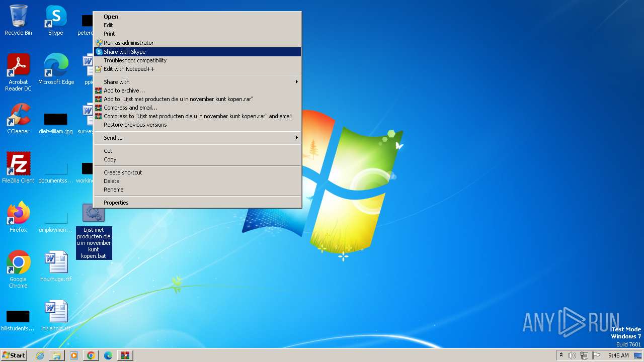This screenshot has height=362, width=644.
Task: Select the billstudents file icon
Action: [x=18, y=321]
